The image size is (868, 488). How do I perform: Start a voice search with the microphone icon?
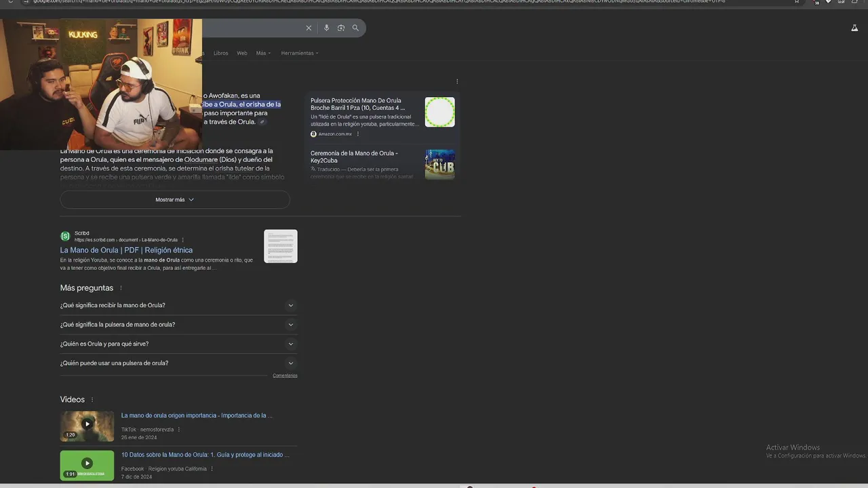click(x=326, y=28)
